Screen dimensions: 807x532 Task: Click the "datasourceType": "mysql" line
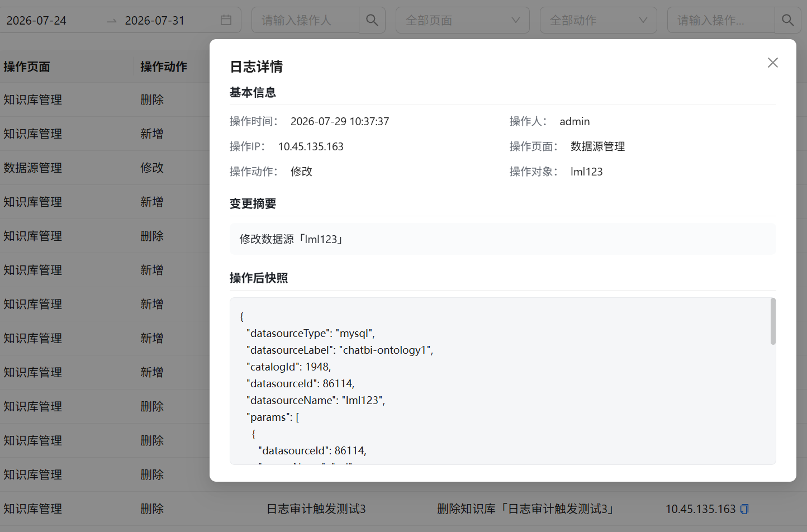[x=311, y=334]
